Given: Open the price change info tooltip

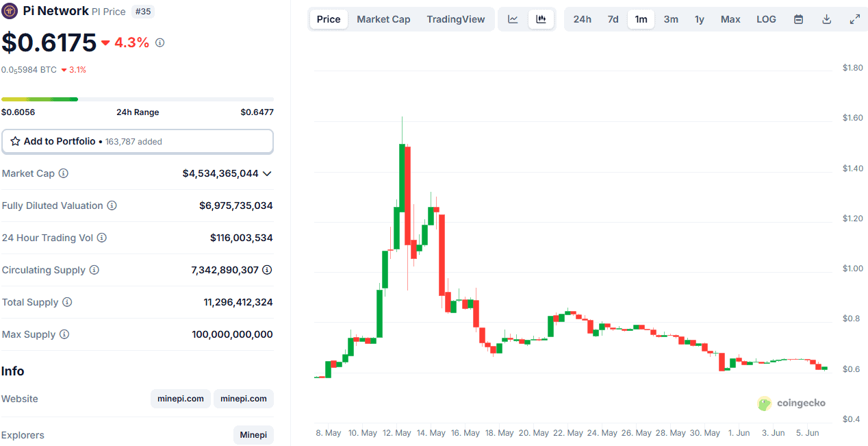Looking at the screenshot, I should point(159,42).
